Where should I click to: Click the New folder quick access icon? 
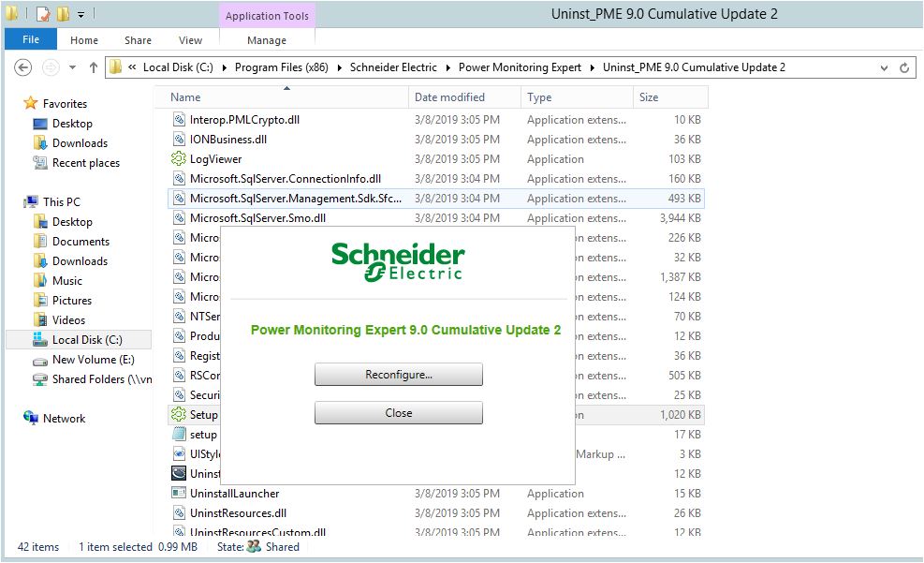[x=63, y=13]
